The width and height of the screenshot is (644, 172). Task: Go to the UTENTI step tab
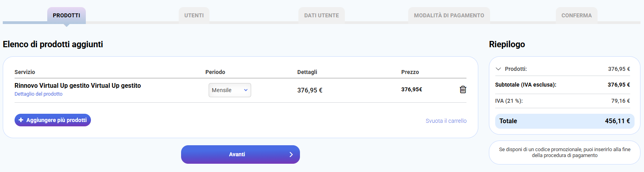point(194,15)
